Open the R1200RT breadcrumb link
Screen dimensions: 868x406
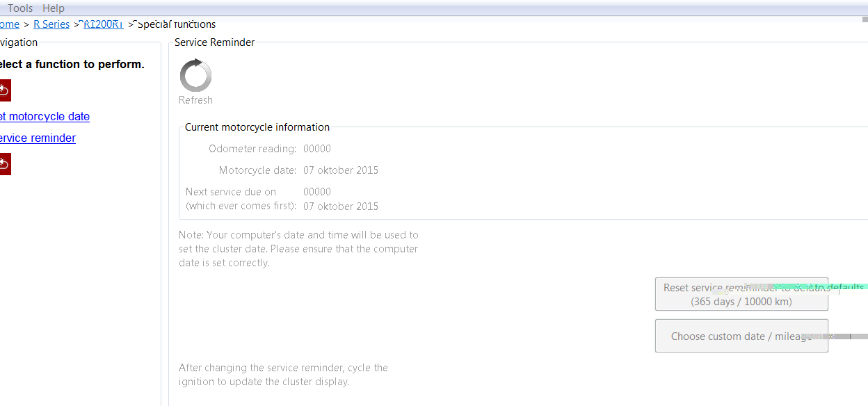(x=102, y=24)
